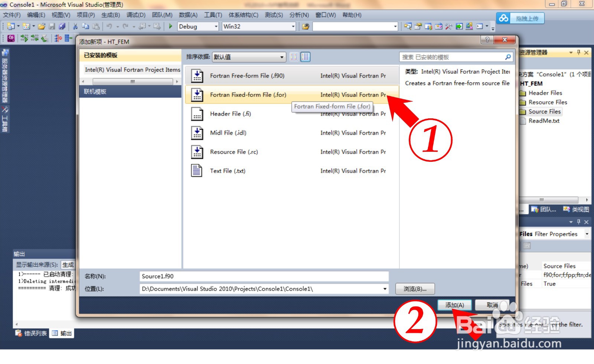Click the 添加(A) button
594x364 pixels.
[454, 305]
